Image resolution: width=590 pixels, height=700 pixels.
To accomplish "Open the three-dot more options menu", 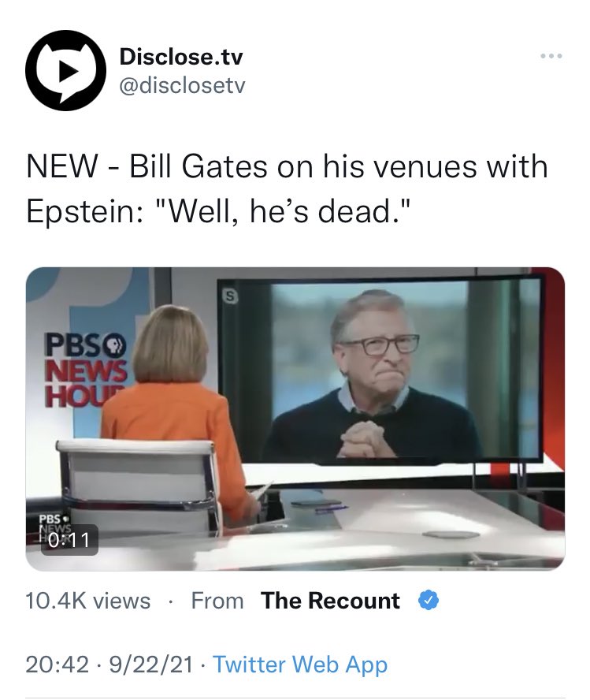I will (551, 56).
